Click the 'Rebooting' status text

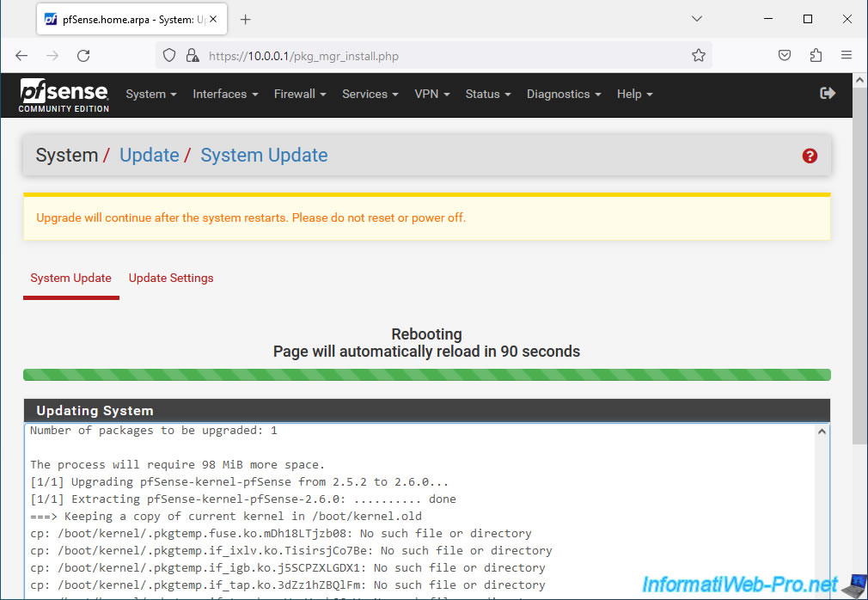click(x=426, y=334)
